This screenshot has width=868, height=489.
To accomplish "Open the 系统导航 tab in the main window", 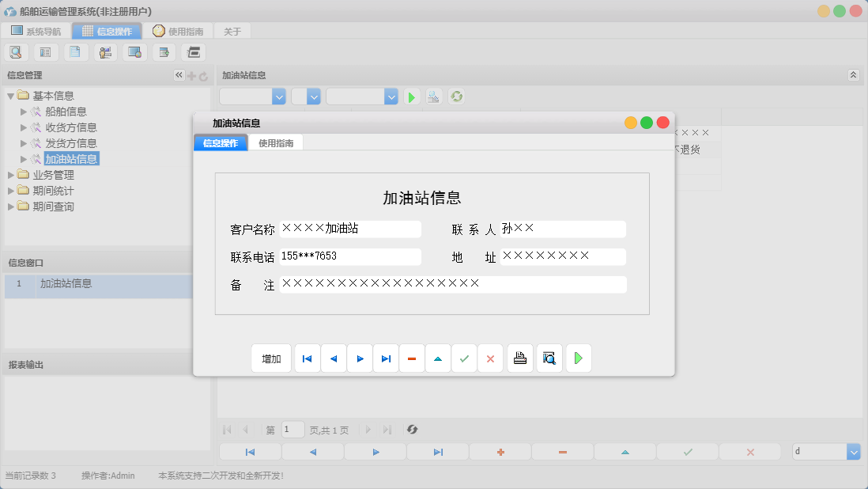I will tap(37, 31).
